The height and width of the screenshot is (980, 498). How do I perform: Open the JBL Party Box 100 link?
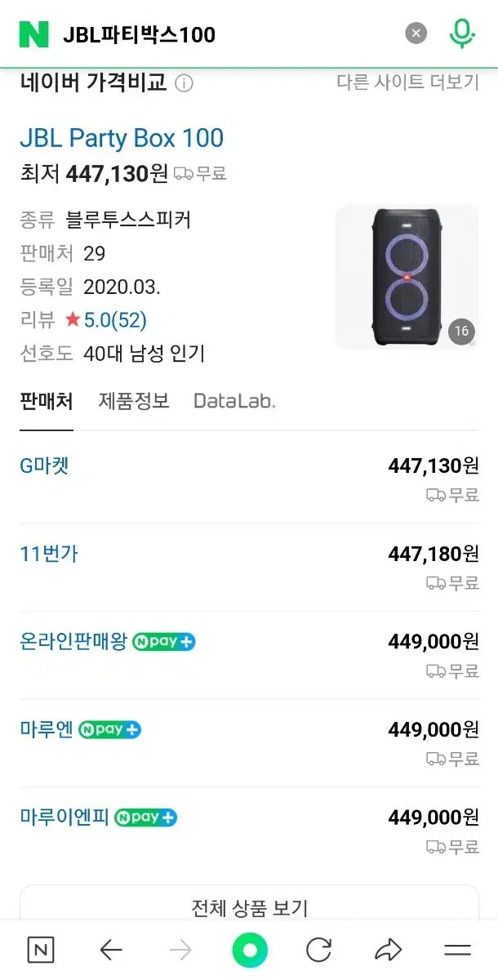click(122, 138)
